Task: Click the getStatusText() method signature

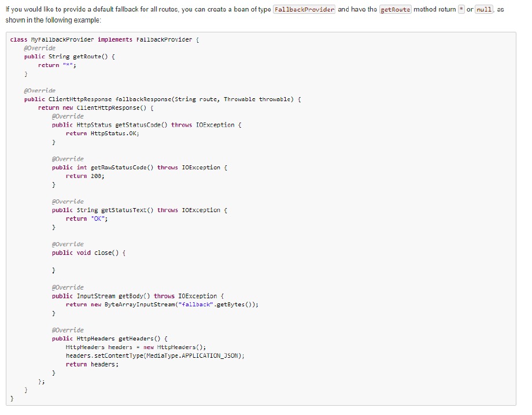Action: (139, 210)
